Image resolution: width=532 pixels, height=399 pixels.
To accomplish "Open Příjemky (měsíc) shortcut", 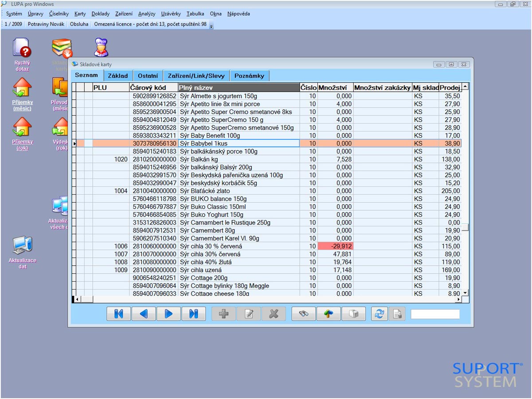I will coord(22,94).
